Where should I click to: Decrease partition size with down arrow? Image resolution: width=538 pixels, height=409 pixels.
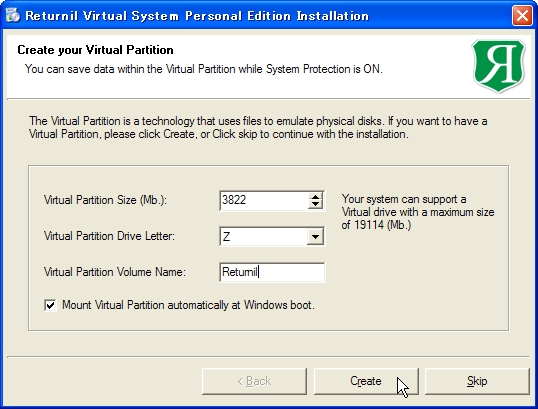pyautogui.click(x=315, y=204)
